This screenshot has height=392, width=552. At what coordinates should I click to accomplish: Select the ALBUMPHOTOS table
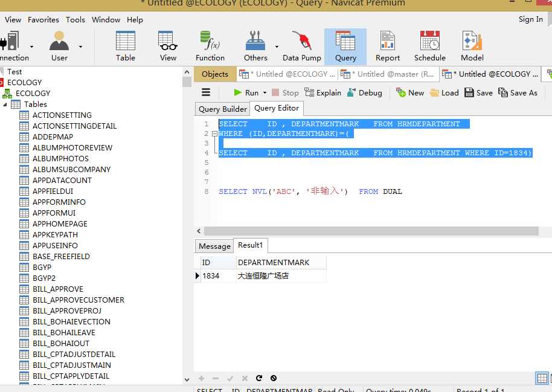60,158
